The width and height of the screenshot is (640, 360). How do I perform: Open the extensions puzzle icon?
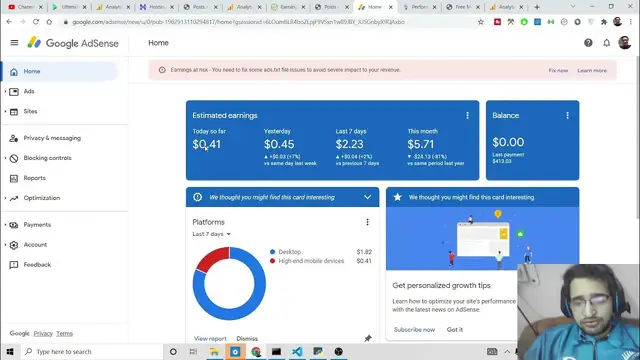point(604,22)
